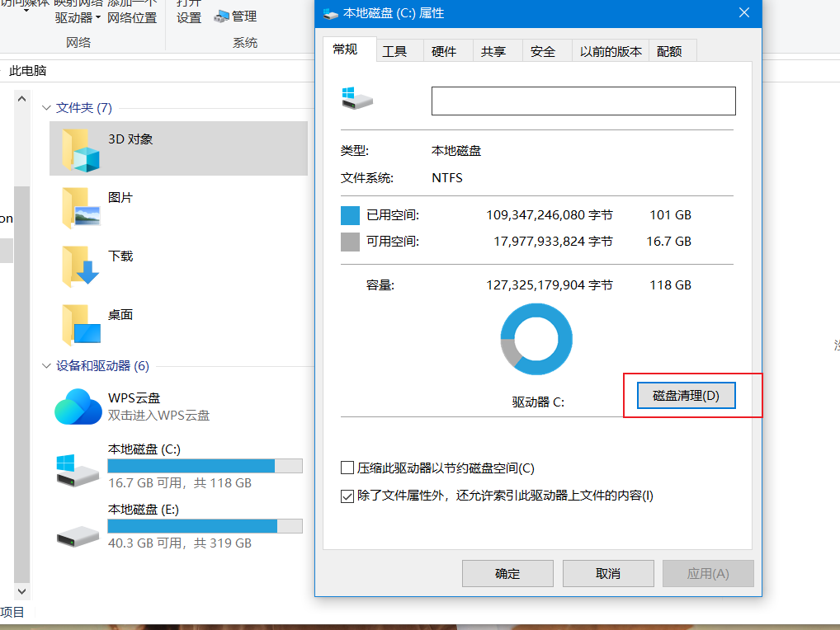The height and width of the screenshot is (630, 840).
Task: Click the 应用(A) button
Action: click(x=708, y=574)
